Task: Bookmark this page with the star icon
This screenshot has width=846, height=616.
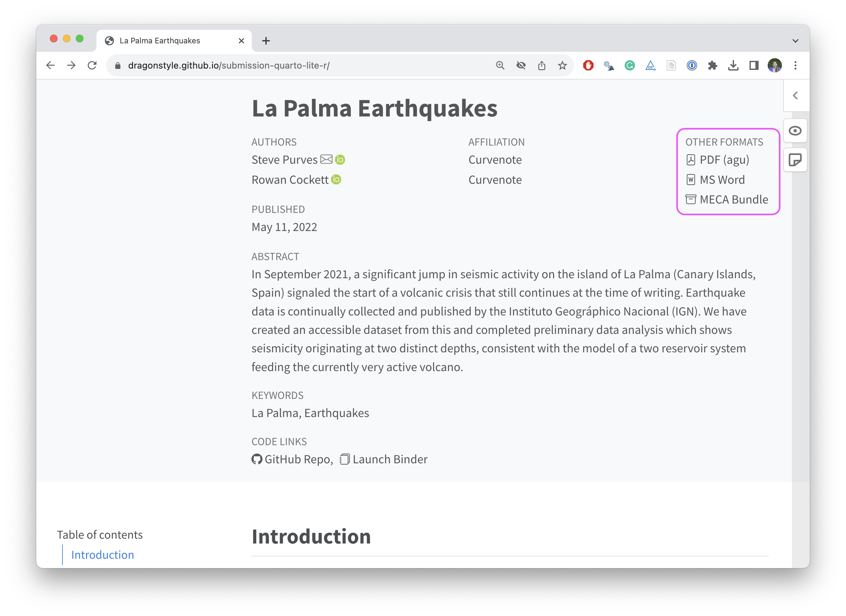Action: pyautogui.click(x=562, y=65)
